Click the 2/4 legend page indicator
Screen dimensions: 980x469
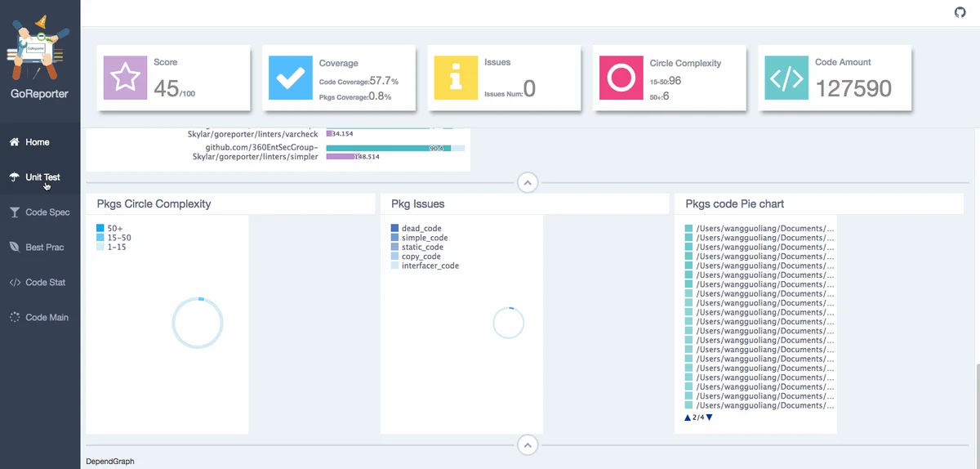pyautogui.click(x=698, y=418)
